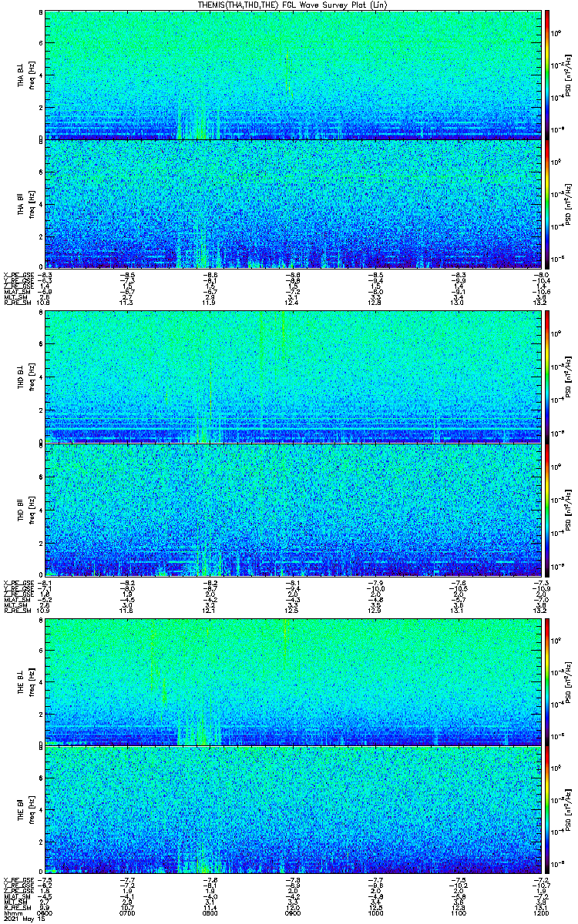The image size is (578, 924).
Task: Click the plot title 'THEMIS FGL Wave Survey Plot'
Action: [x=294, y=5]
